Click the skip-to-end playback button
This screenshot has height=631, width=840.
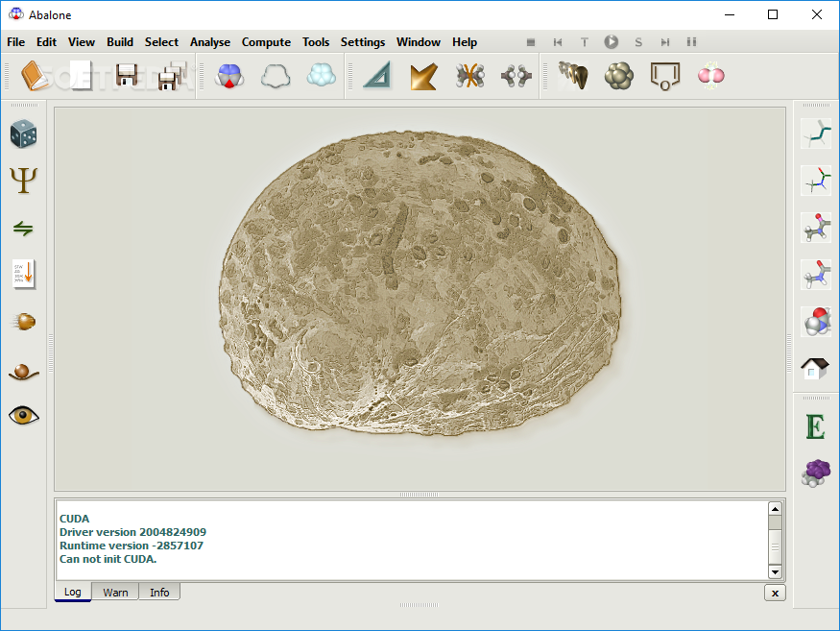click(665, 42)
